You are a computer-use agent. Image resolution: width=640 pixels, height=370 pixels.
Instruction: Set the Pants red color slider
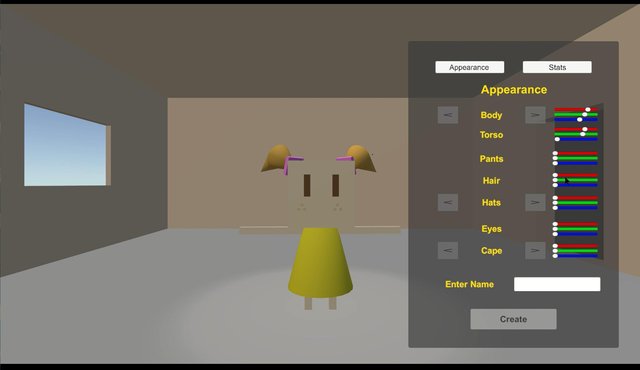point(576,153)
